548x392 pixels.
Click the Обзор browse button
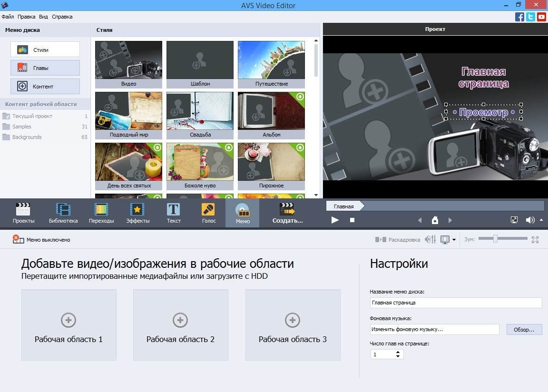(x=524, y=329)
